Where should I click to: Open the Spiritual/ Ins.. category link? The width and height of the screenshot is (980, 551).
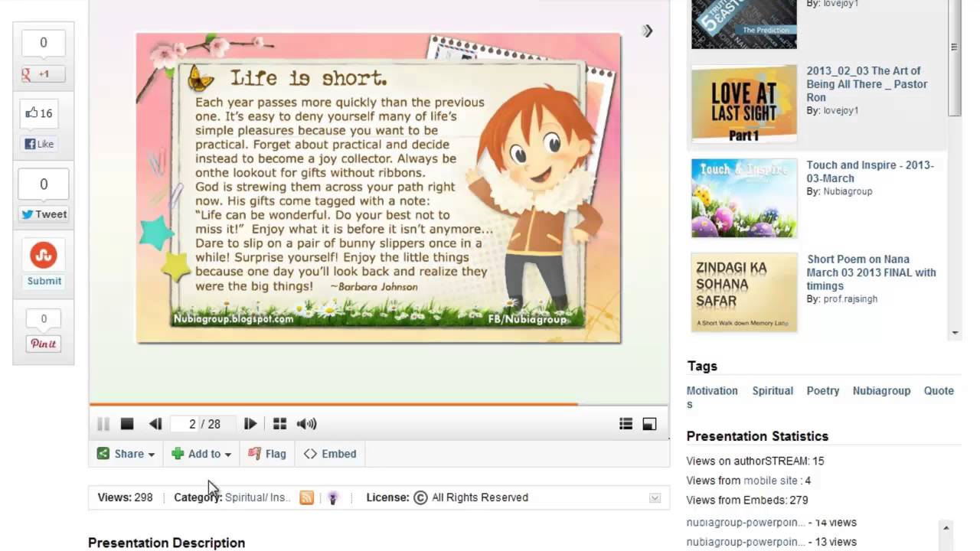257,497
